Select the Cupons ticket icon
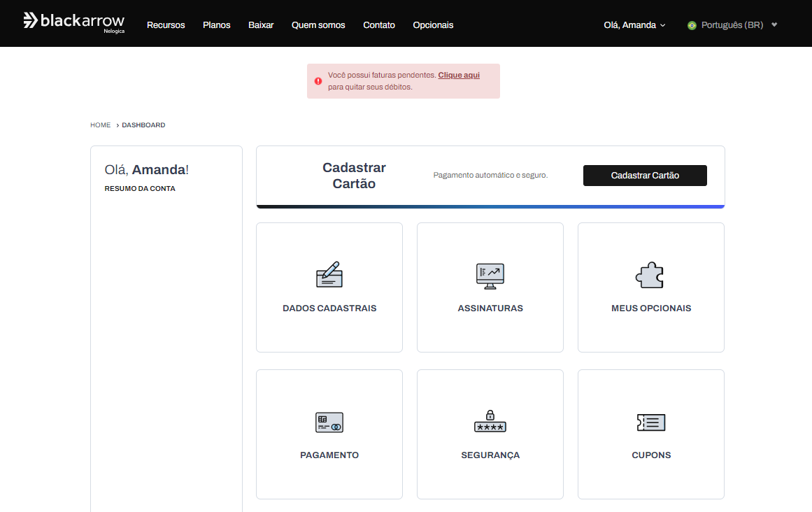The image size is (812, 512). coord(650,422)
